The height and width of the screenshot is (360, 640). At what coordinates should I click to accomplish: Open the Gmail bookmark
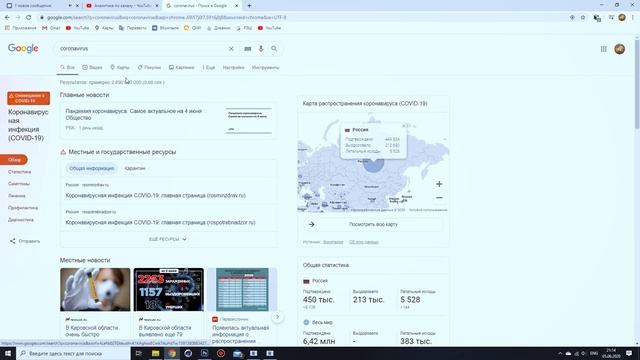(x=51, y=28)
